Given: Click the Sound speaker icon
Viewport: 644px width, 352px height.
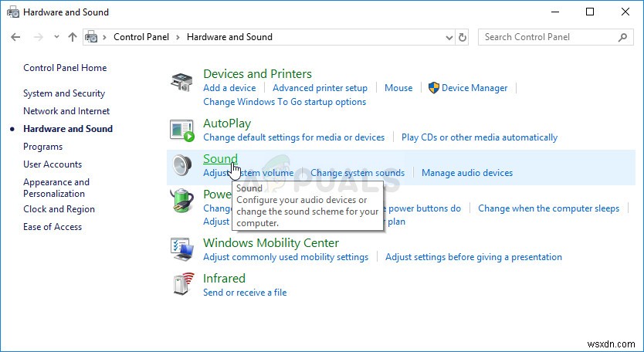Looking at the screenshot, I should (x=182, y=166).
